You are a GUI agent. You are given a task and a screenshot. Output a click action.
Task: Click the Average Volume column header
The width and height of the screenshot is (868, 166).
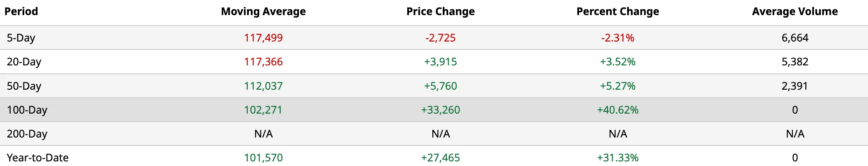pyautogui.click(x=795, y=11)
